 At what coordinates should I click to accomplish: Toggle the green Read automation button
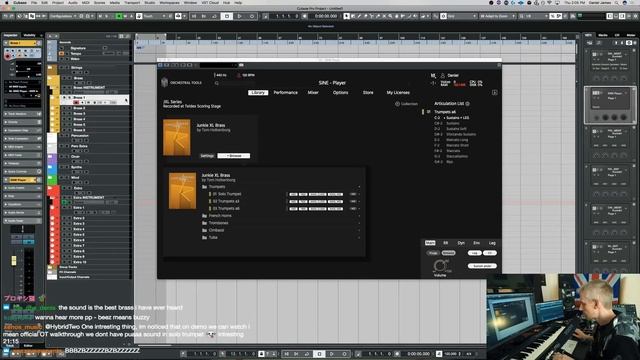pyautogui.click(x=119, y=16)
